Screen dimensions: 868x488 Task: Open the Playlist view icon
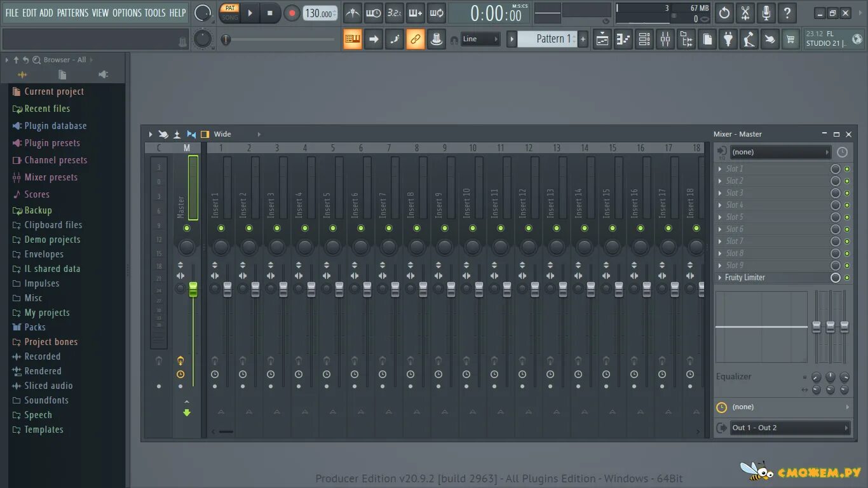click(x=602, y=39)
